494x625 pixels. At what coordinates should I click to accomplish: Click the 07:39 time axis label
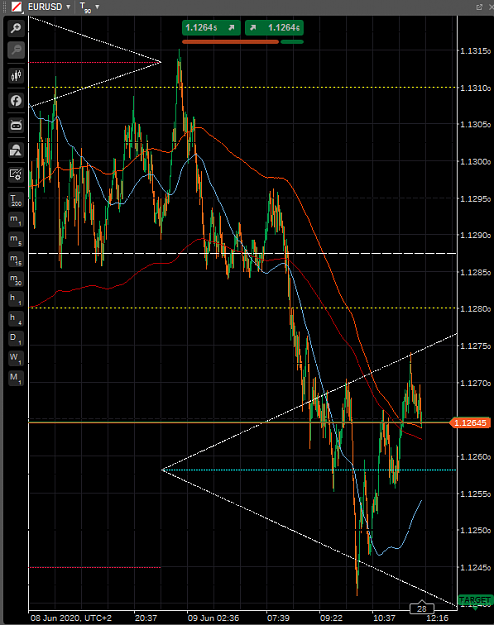[x=278, y=618]
